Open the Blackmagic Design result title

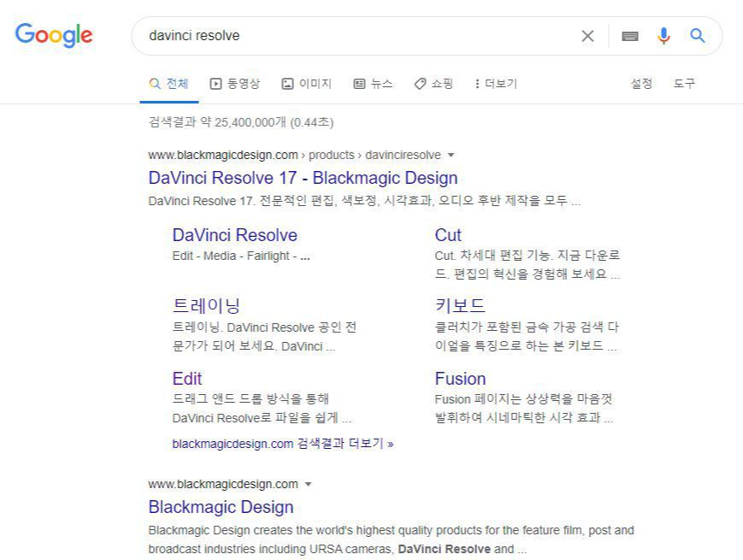(x=221, y=507)
